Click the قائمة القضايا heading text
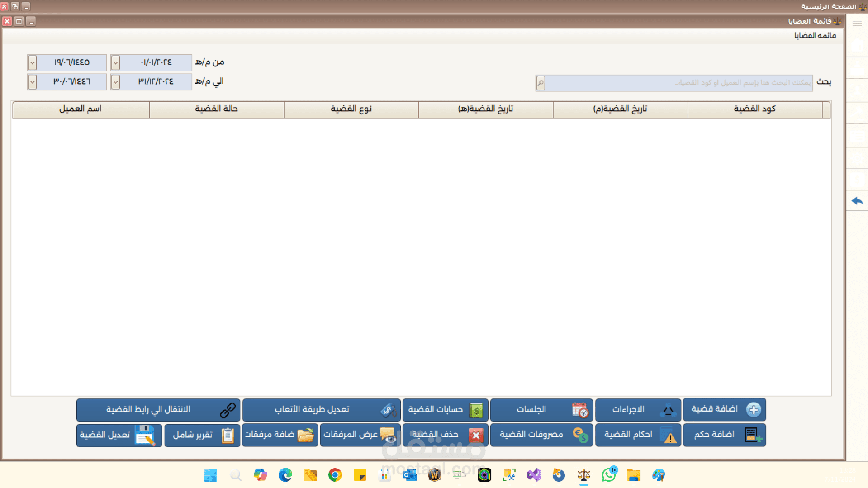Viewport: 868px width, 488px height. click(x=815, y=35)
